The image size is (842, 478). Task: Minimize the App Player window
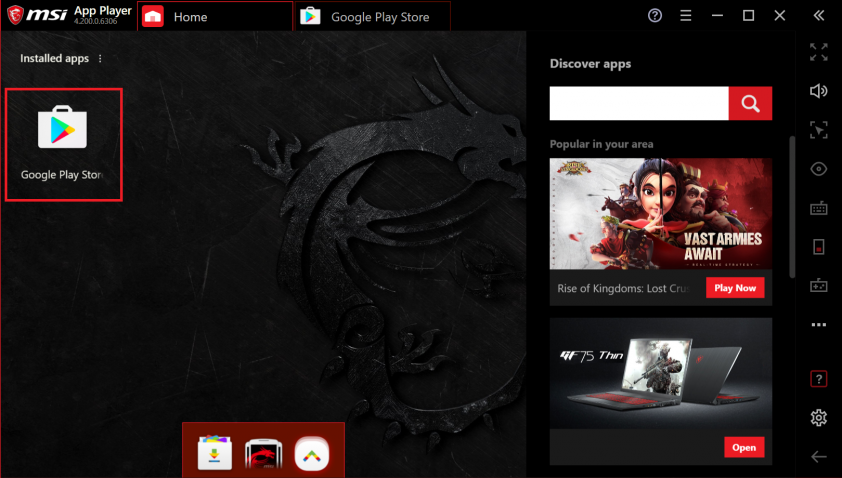717,16
